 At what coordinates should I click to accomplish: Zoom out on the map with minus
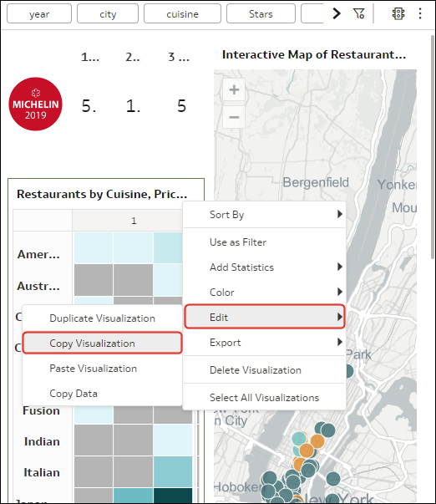pos(234,117)
